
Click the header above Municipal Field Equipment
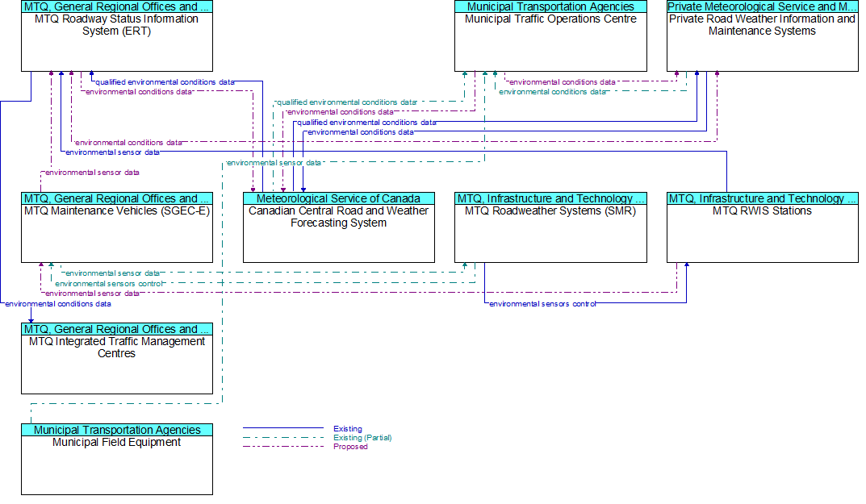pos(117,430)
